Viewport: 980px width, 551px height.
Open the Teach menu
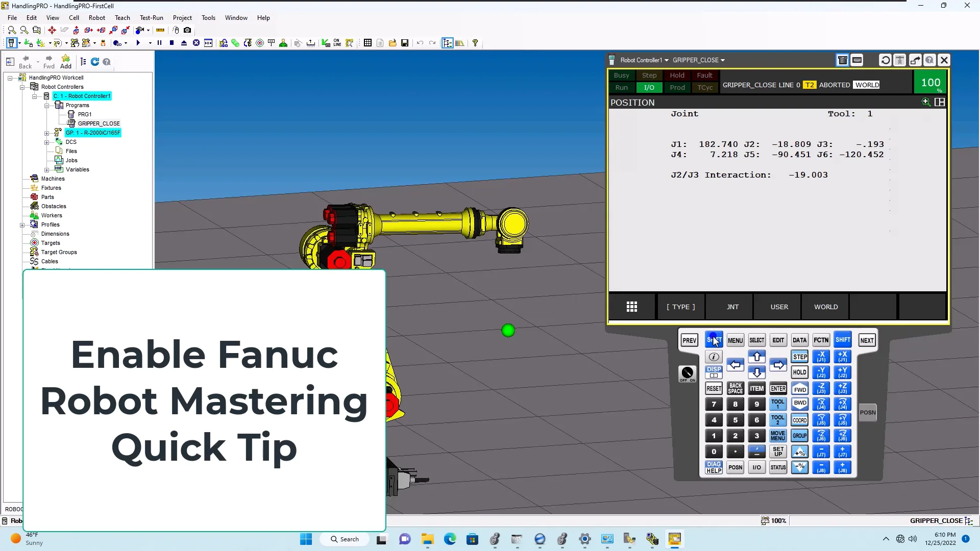click(x=122, y=17)
